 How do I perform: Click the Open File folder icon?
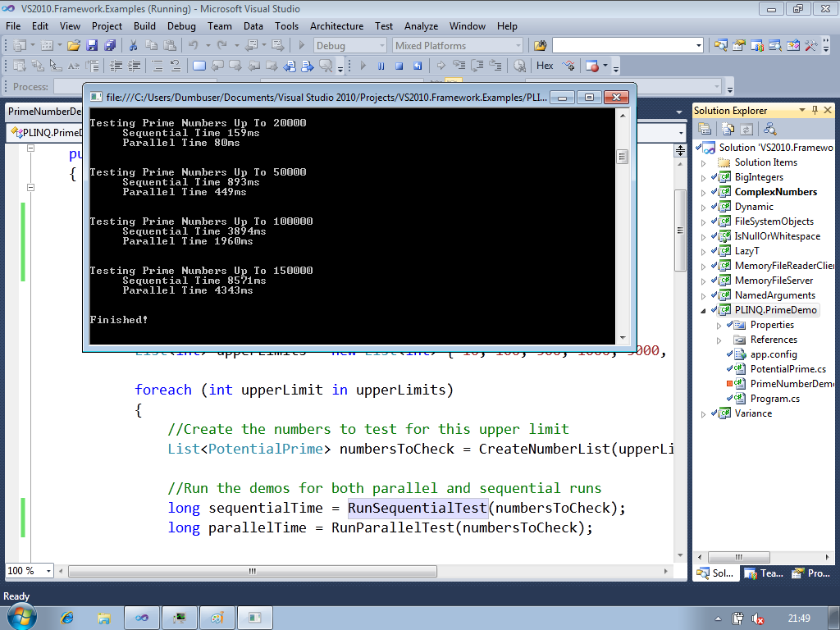tap(74, 46)
